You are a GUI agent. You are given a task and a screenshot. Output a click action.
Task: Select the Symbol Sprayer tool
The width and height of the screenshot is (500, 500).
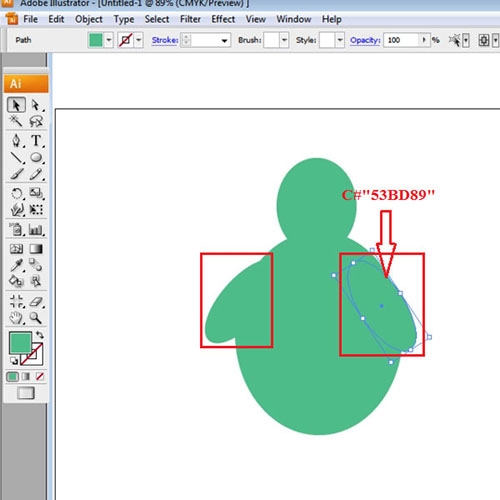pos(16,229)
